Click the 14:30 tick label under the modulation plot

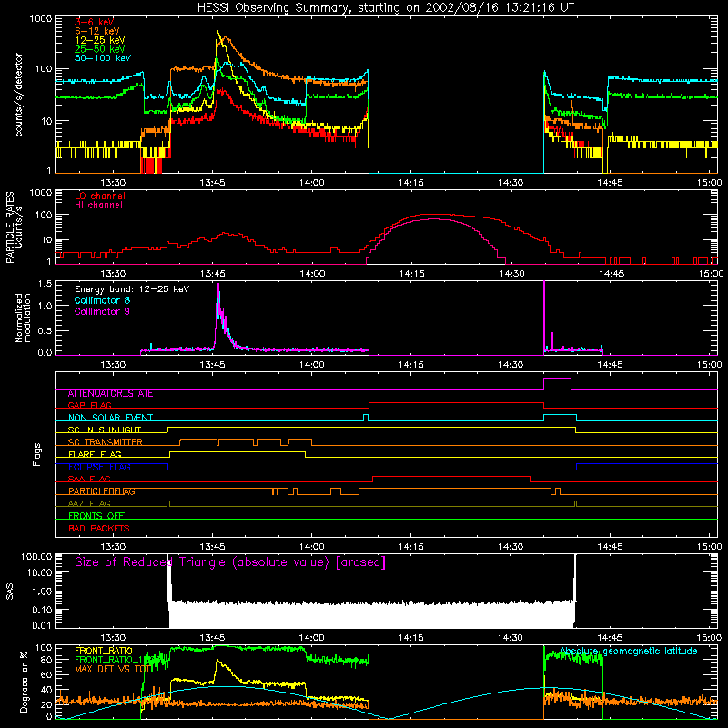(511, 365)
